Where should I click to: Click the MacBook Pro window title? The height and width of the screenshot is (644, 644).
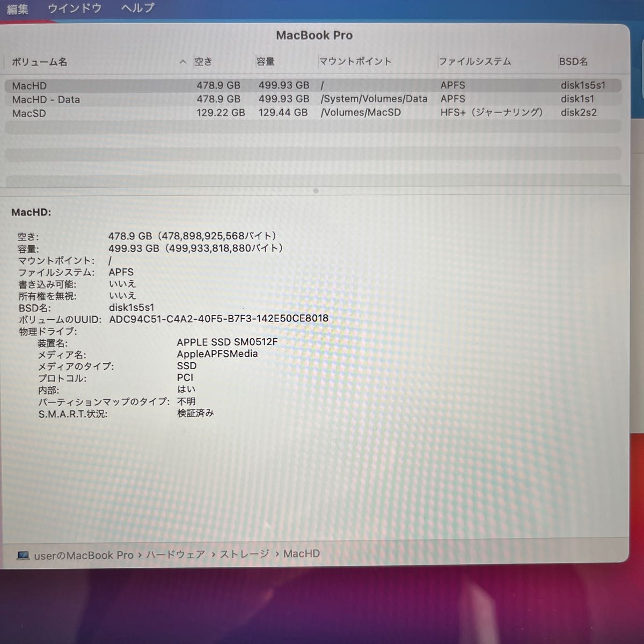pyautogui.click(x=314, y=35)
